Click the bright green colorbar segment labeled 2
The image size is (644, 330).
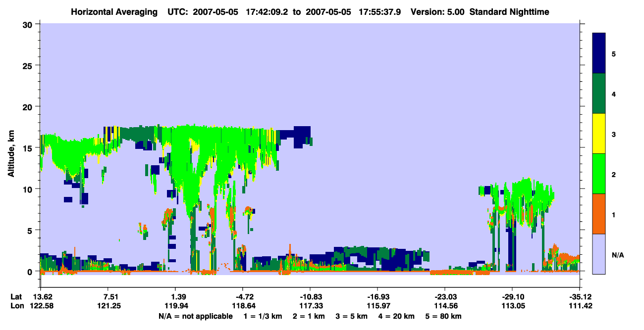(x=599, y=173)
